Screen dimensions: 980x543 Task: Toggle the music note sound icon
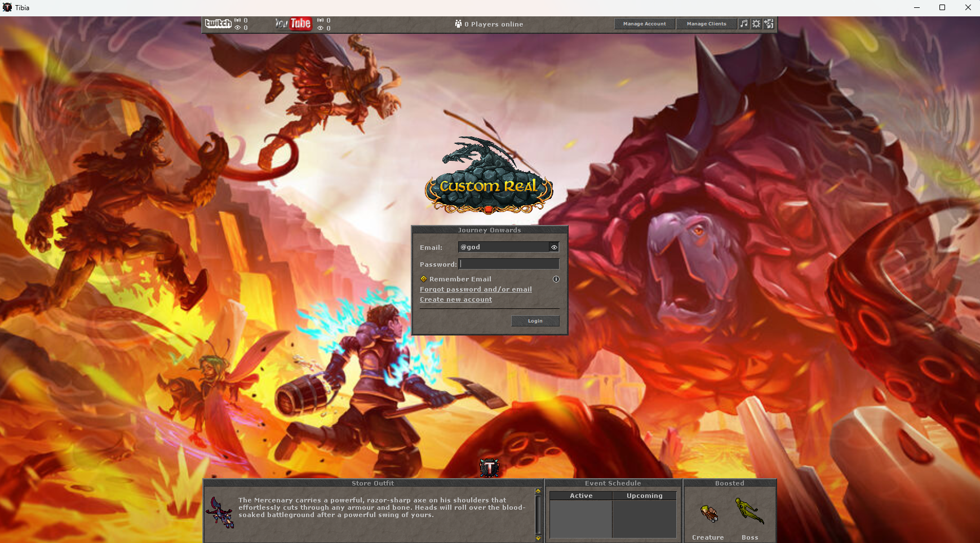click(x=744, y=24)
